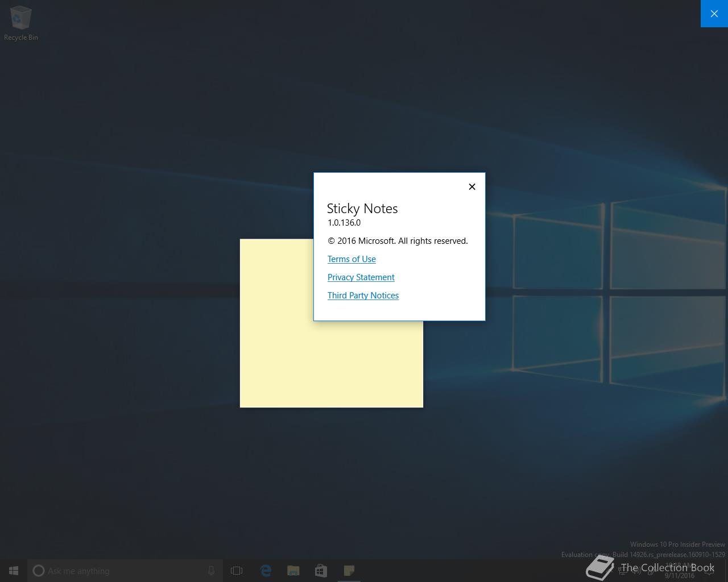Open the Third Party Notices link
728x582 pixels.
[363, 296]
